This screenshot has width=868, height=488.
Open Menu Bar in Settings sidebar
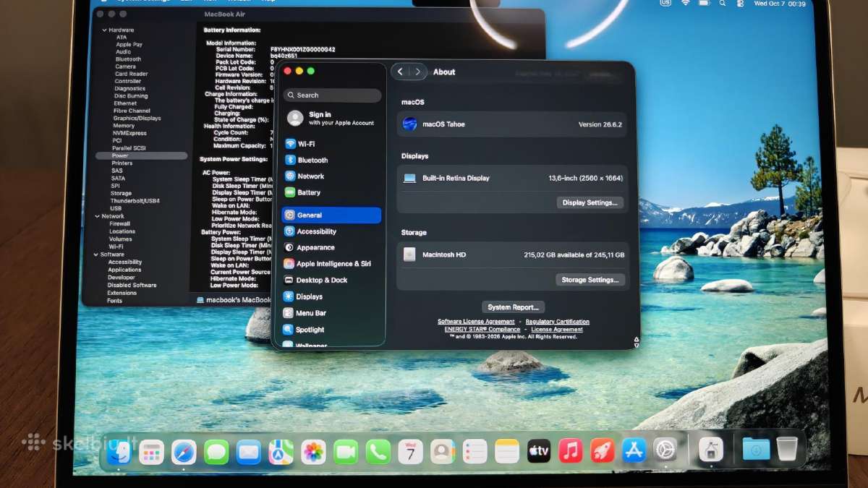click(x=331, y=313)
